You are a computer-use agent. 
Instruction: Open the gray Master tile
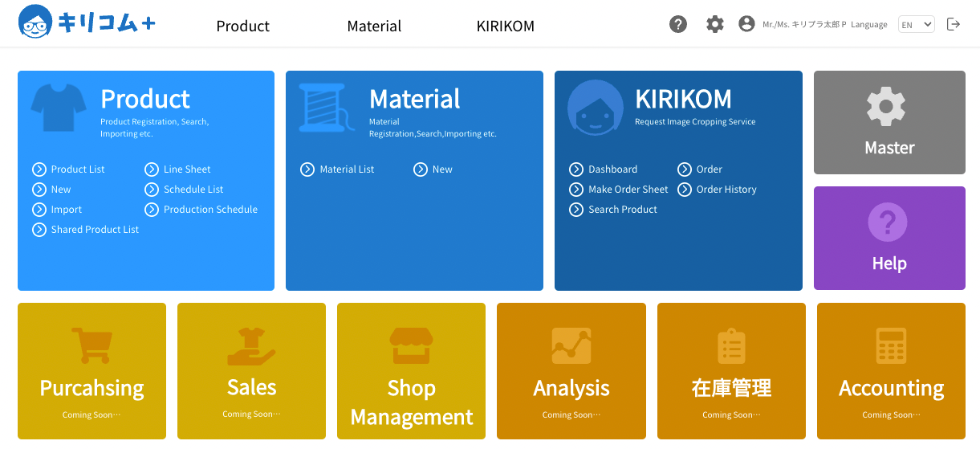tap(889, 122)
